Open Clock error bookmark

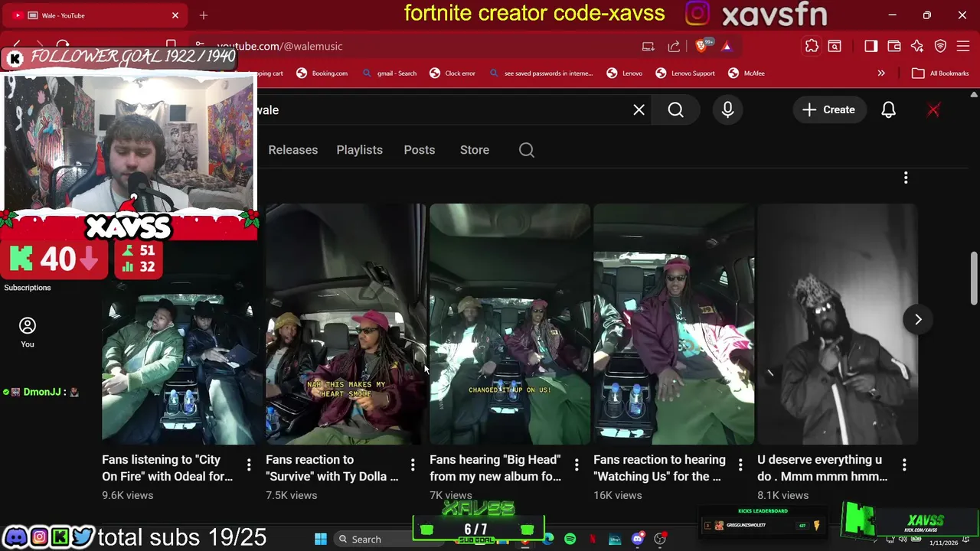(x=452, y=73)
